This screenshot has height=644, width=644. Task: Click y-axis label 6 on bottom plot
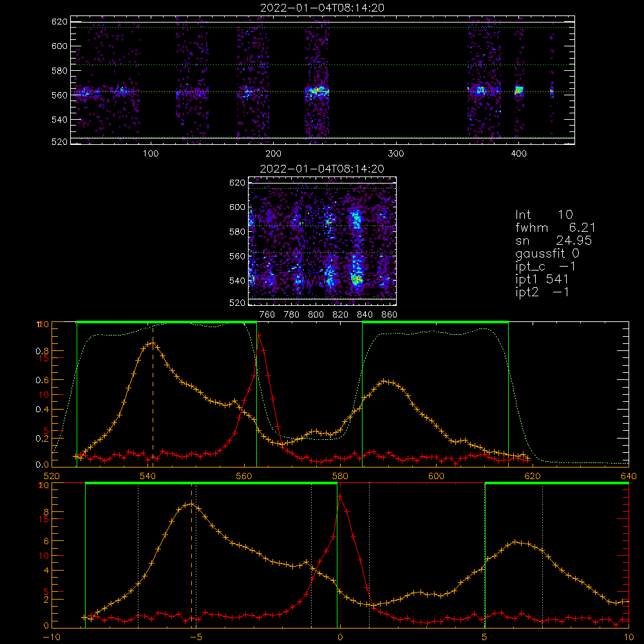(x=46, y=542)
